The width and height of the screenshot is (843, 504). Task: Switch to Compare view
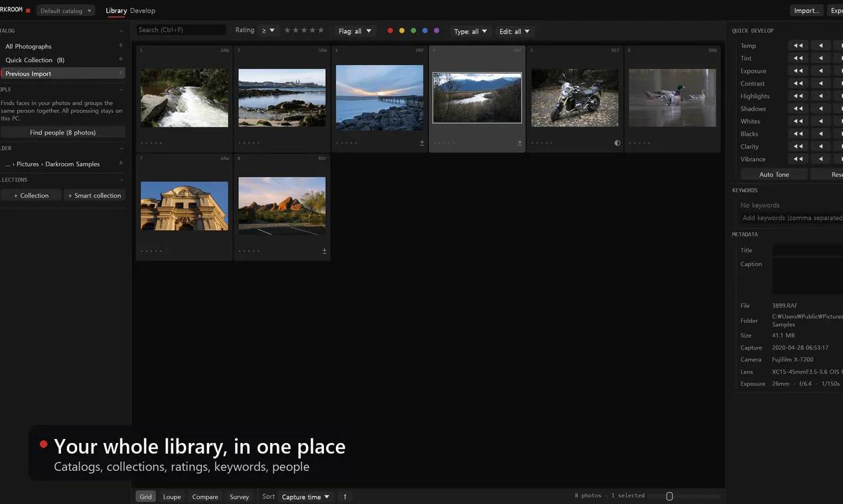[205, 497]
